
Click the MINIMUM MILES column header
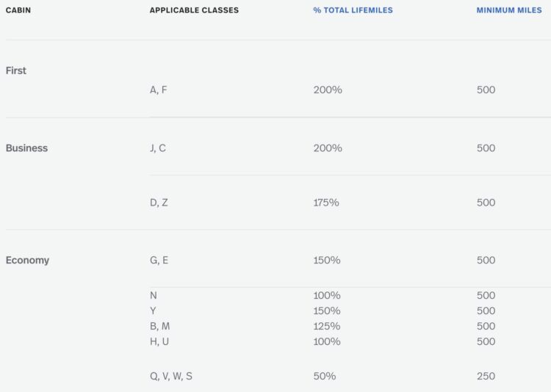click(x=509, y=10)
